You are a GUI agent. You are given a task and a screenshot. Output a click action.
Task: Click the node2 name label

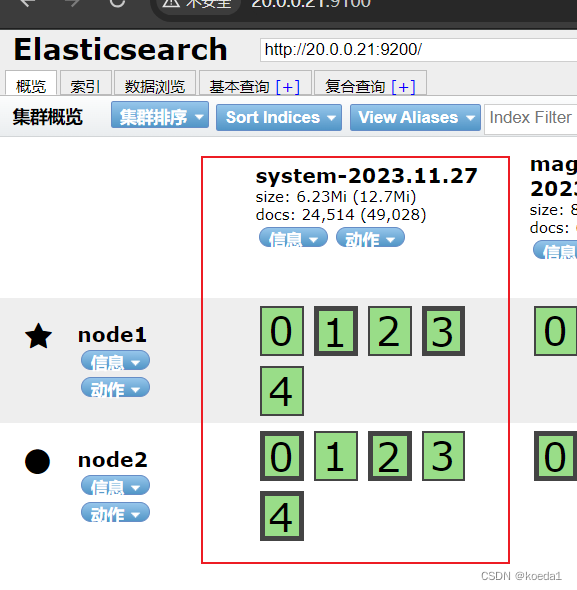coord(113,460)
